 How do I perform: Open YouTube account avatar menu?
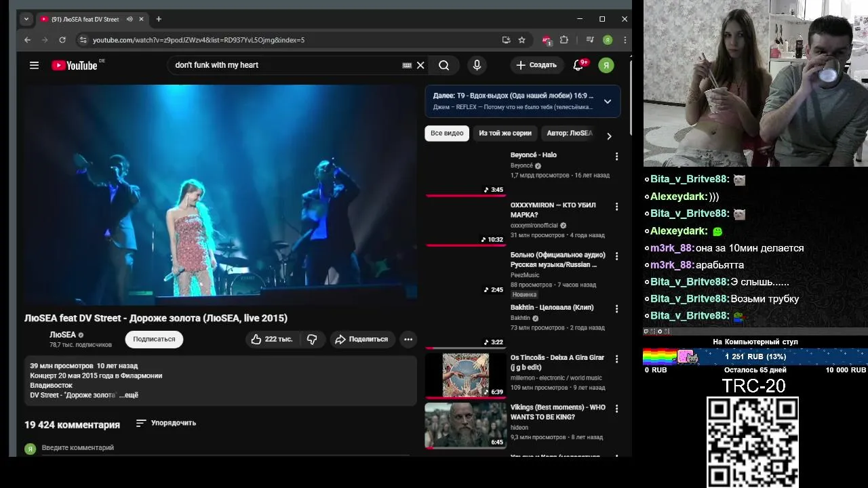click(606, 65)
